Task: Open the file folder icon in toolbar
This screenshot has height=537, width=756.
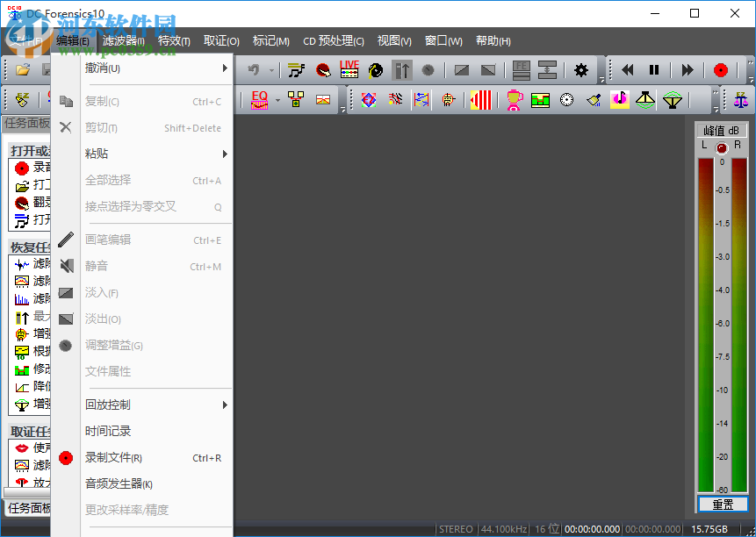Action: click(x=23, y=70)
